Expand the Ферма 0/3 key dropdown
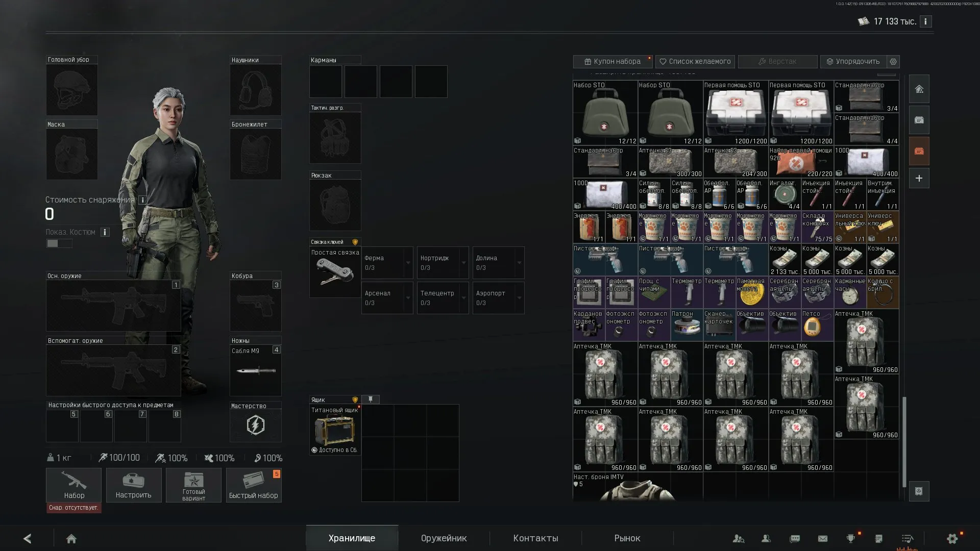980x551 pixels. click(x=387, y=263)
